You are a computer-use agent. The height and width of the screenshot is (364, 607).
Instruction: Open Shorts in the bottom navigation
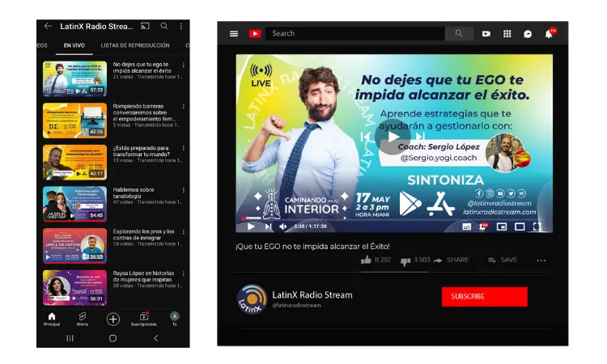(x=82, y=320)
